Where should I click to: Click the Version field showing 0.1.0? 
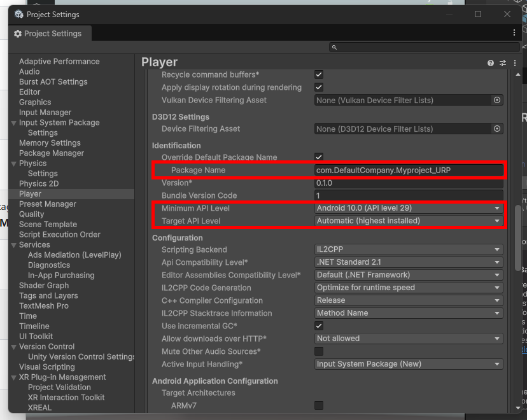[x=409, y=183]
